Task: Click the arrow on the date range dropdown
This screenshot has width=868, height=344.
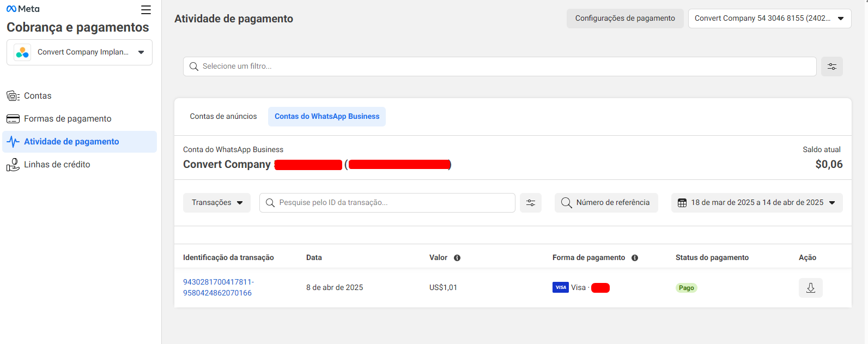Action: click(x=832, y=203)
